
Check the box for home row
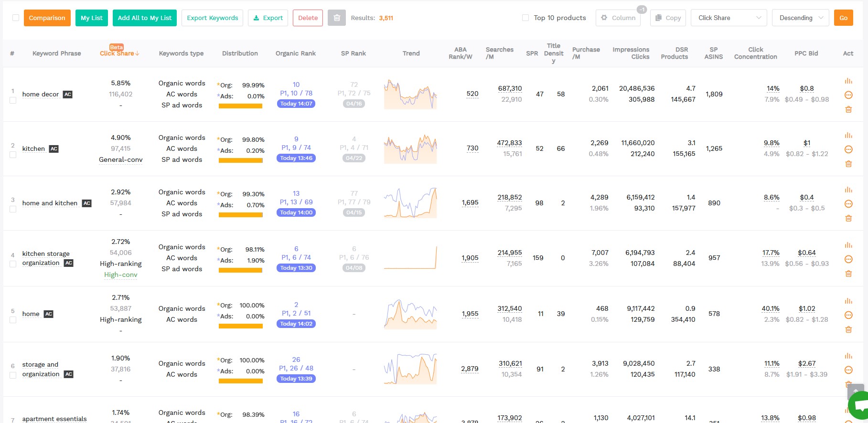13,320
